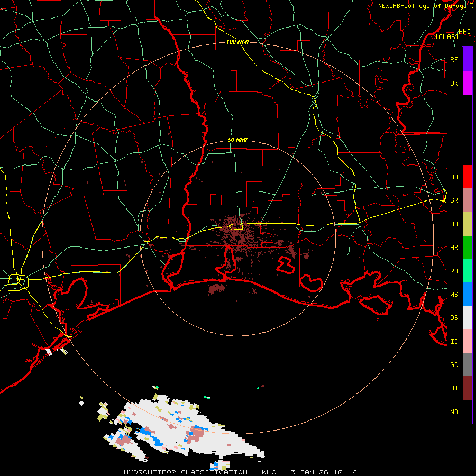This screenshot has width=476, height=476.
Task: Click the BI brown legend color swatch
Action: point(467,388)
